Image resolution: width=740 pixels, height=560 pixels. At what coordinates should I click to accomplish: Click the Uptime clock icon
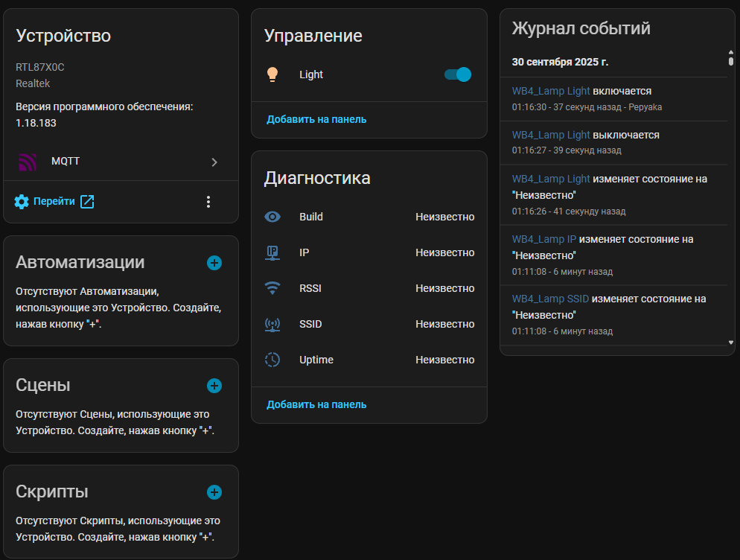tap(272, 360)
